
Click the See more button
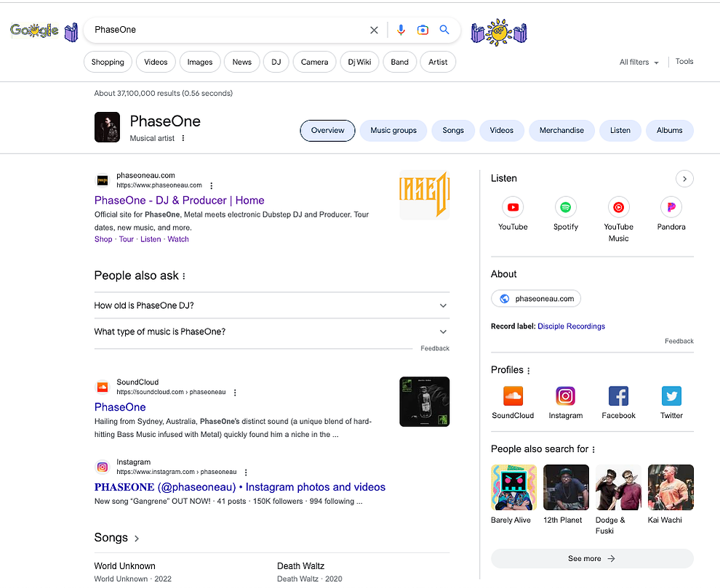coord(592,559)
